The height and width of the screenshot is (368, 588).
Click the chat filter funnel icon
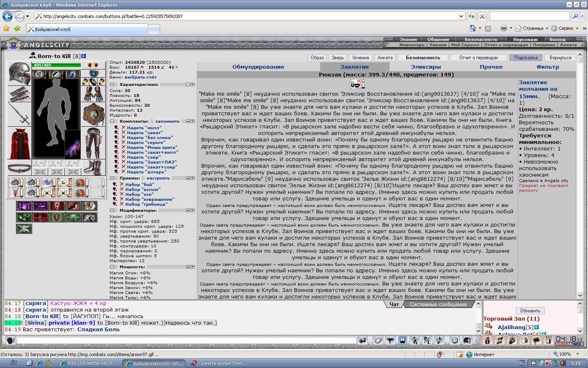[390, 340]
